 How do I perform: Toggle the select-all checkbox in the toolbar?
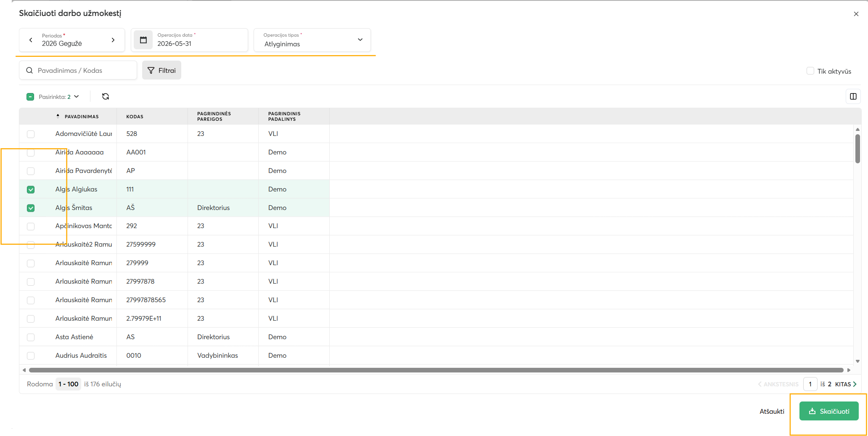click(30, 97)
